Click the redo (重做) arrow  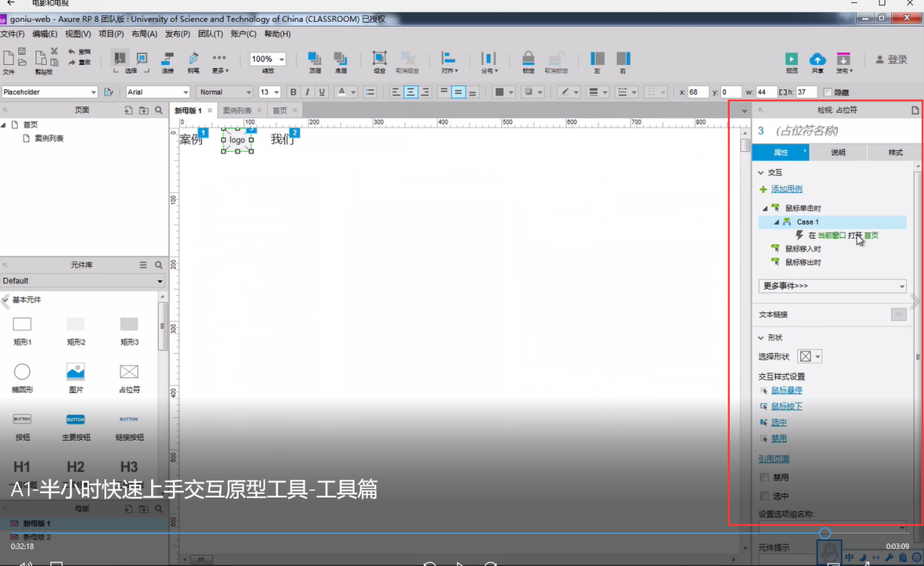tap(72, 62)
